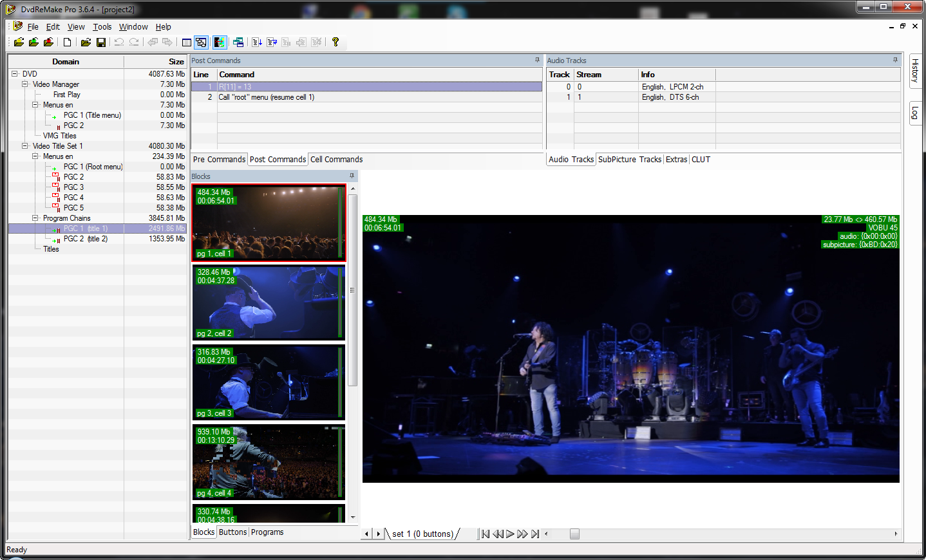Collapse the Video Manager tree node
The height and width of the screenshot is (560, 926).
[25, 84]
